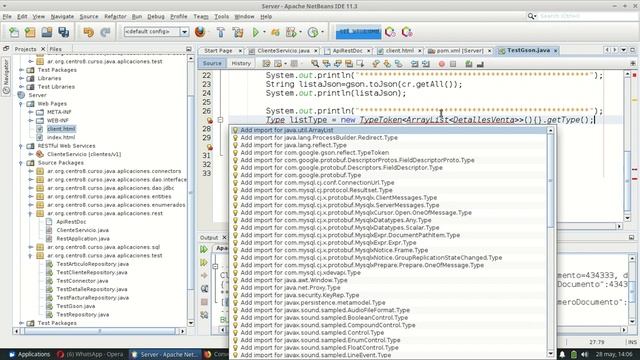Click the New Project toolbar icon
This screenshot has height=360, width=640.
point(30,32)
